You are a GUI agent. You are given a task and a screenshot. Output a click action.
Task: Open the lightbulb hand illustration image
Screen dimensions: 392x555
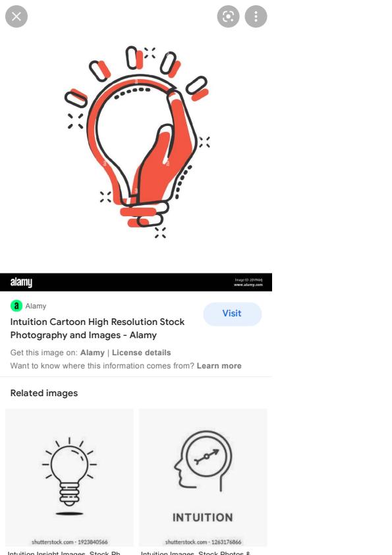point(136,142)
